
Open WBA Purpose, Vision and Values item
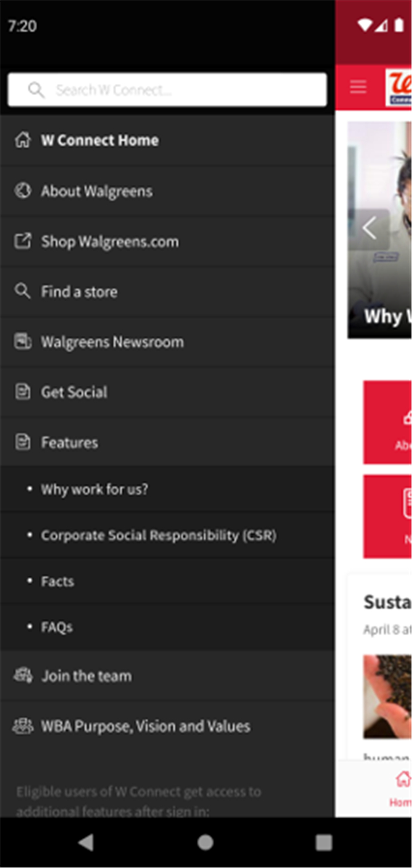(167, 726)
